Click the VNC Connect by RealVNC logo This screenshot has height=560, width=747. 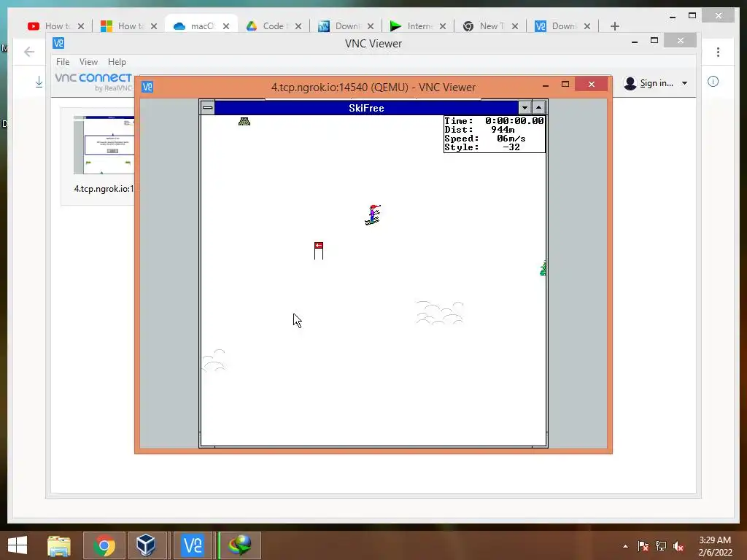93,82
